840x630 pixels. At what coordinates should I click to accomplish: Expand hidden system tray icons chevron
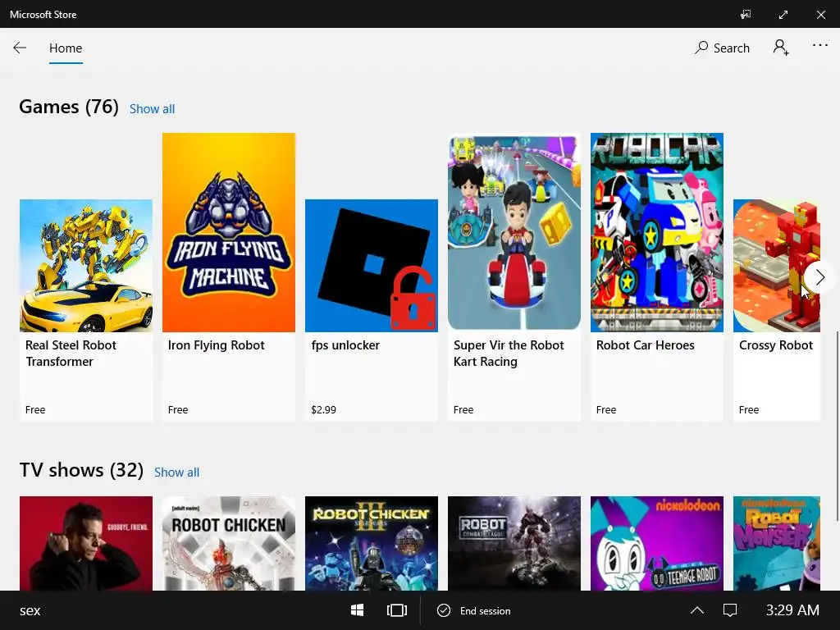point(697,610)
